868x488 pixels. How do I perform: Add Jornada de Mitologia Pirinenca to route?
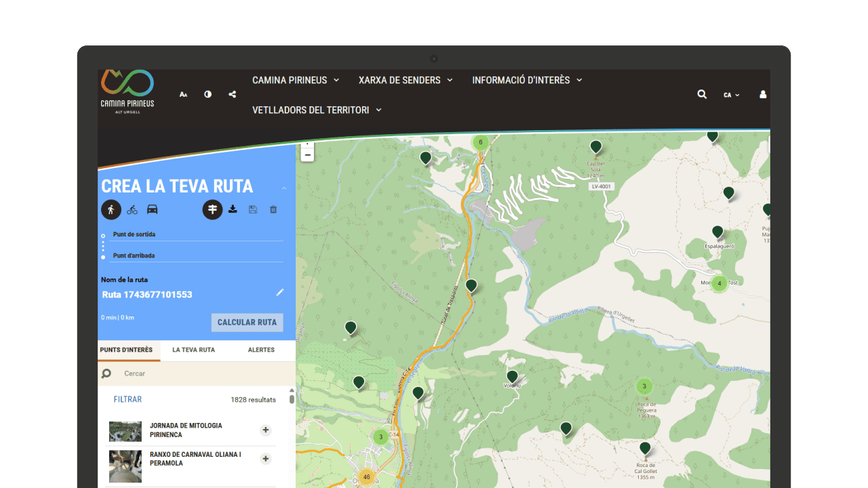pyautogui.click(x=266, y=430)
